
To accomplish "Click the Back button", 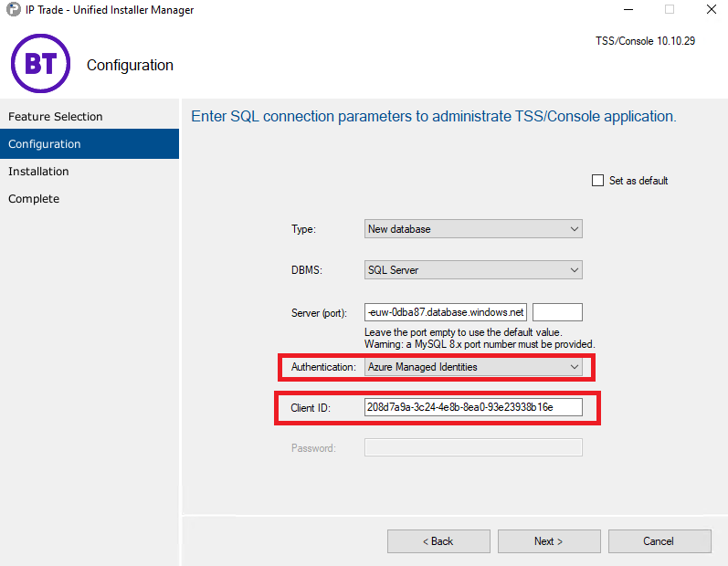I will [x=438, y=541].
